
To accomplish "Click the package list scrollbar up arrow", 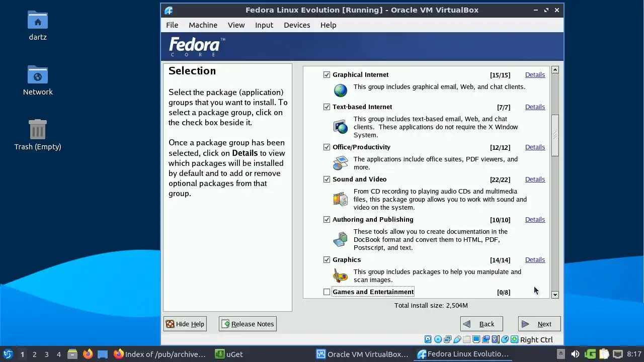I will [x=555, y=70].
